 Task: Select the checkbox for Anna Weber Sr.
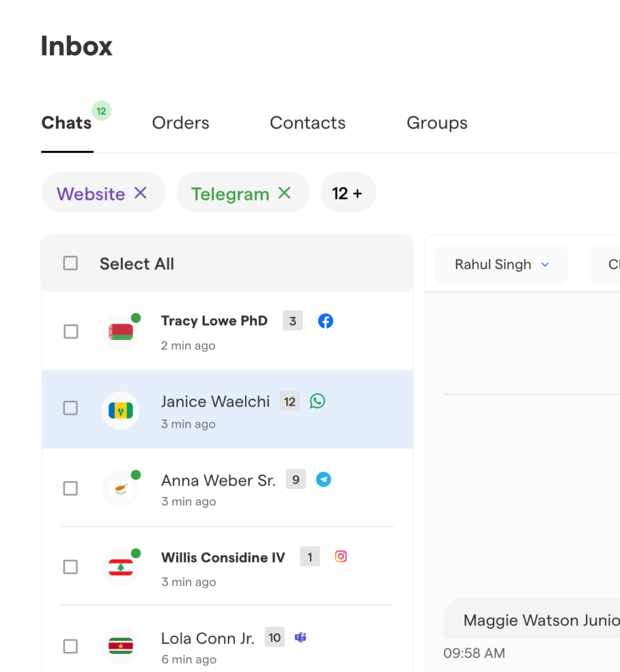tap(70, 488)
